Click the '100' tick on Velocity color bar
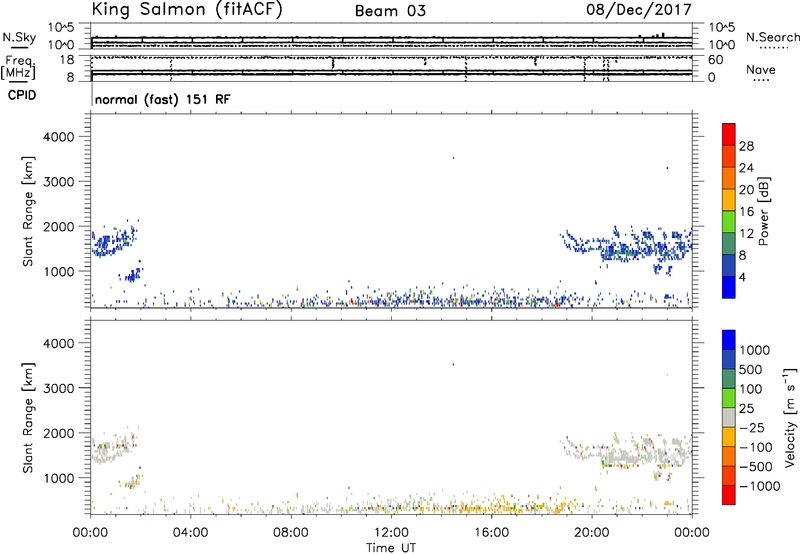The height and width of the screenshot is (554, 800). pyautogui.click(x=753, y=389)
